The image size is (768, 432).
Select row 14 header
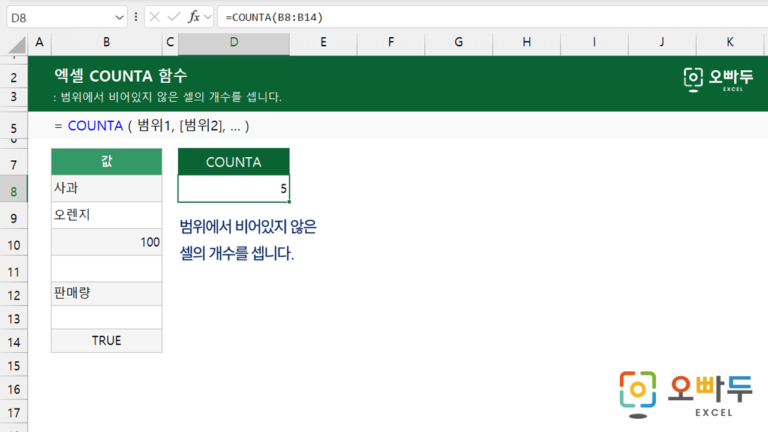14,342
